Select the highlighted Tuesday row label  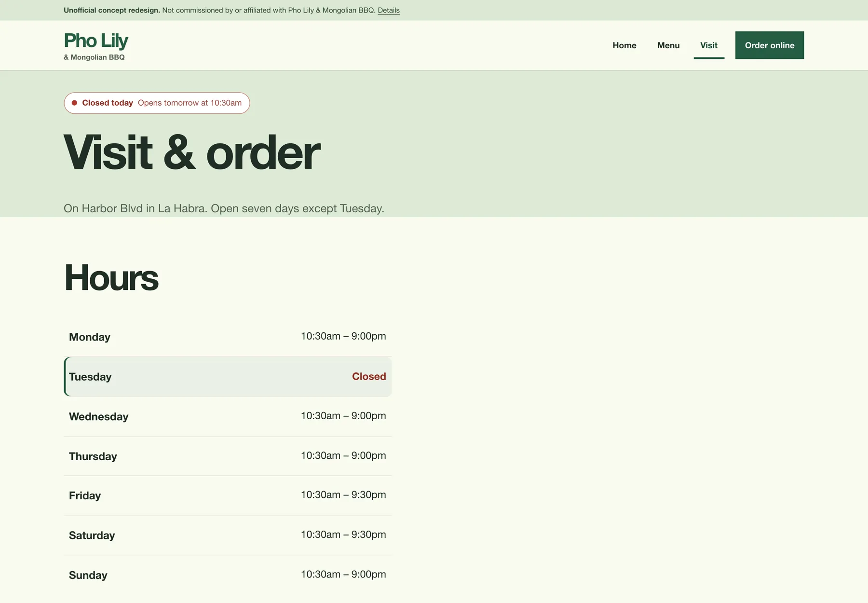[90, 377]
